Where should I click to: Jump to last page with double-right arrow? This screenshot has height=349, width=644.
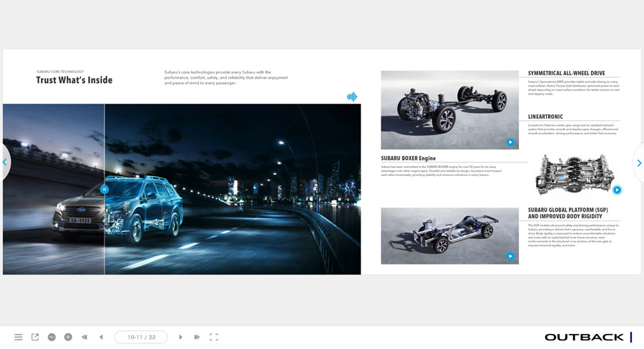197,337
